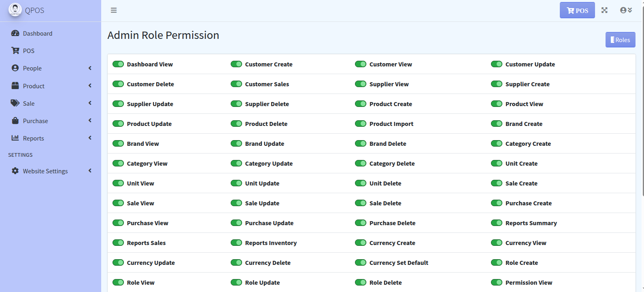Screen dimensions: 644x292
Task: Open the Reports sidebar menu
Action: (51, 138)
